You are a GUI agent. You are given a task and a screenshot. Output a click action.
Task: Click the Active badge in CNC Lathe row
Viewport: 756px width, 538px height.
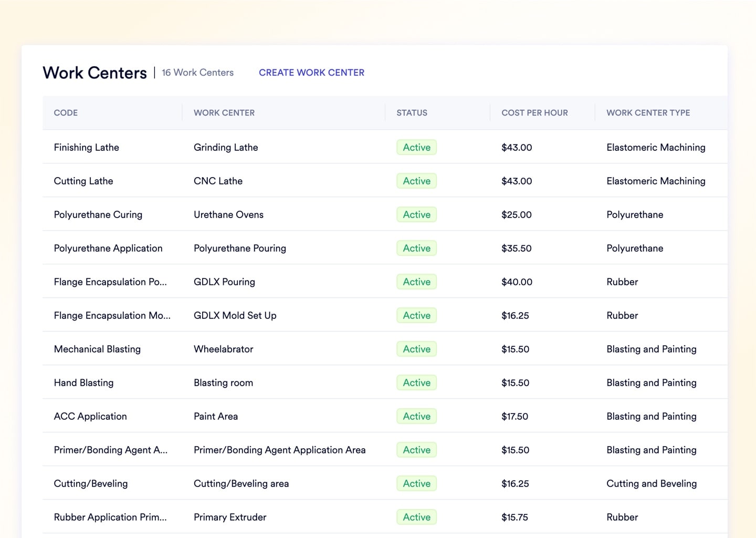pyautogui.click(x=416, y=181)
